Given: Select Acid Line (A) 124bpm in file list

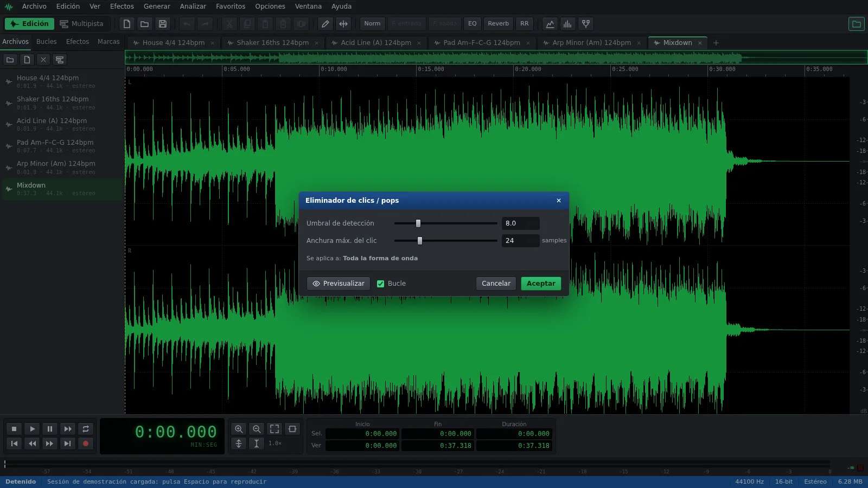Looking at the screenshot, I should (62, 125).
